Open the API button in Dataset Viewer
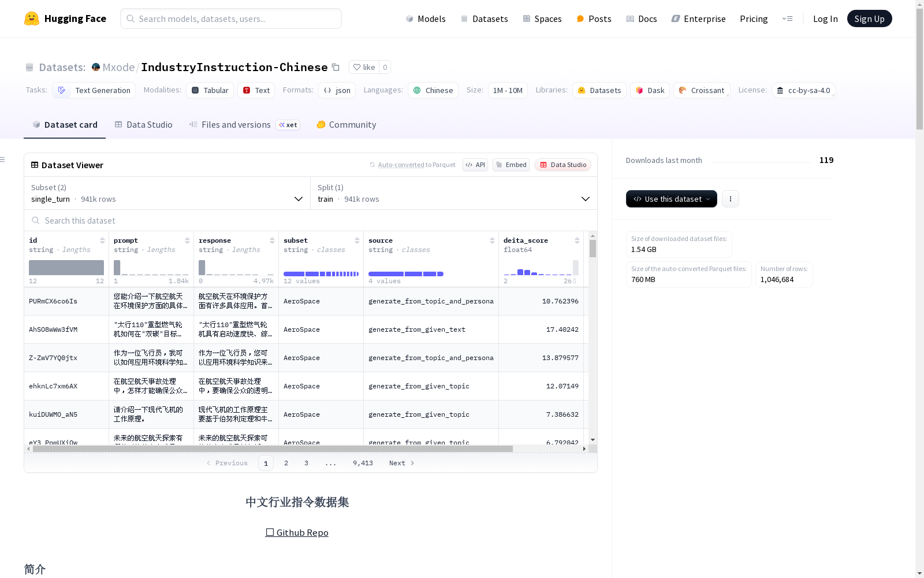The width and height of the screenshot is (924, 578). pyautogui.click(x=475, y=165)
